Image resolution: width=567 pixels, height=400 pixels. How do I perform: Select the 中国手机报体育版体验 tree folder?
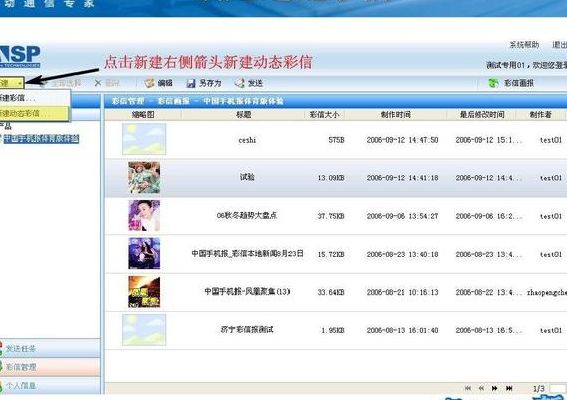[x=41, y=139]
